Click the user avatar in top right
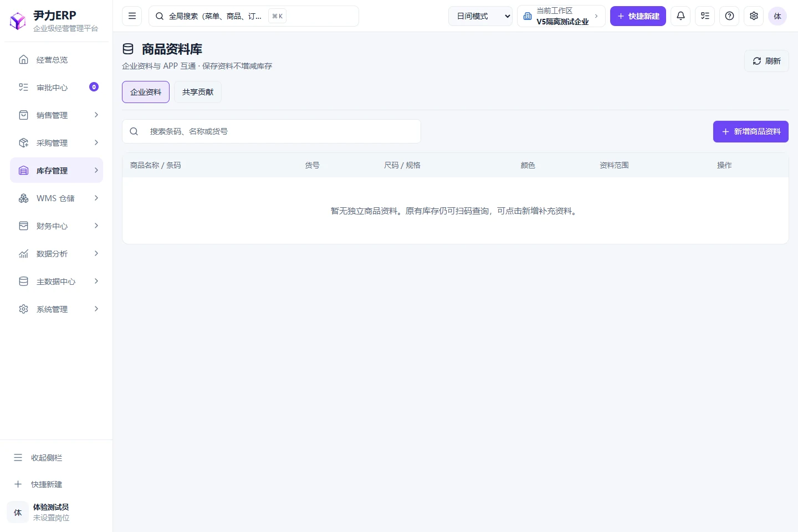 point(777,16)
